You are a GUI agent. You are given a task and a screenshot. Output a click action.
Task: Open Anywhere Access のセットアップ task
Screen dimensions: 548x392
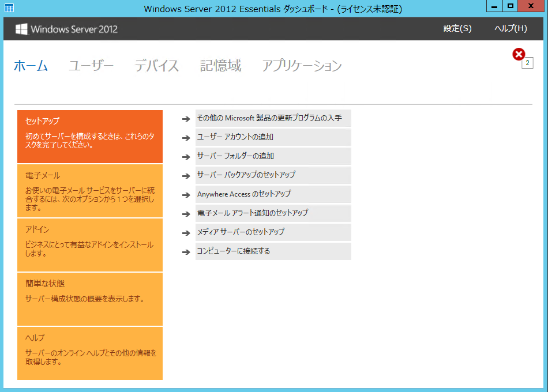tap(273, 194)
